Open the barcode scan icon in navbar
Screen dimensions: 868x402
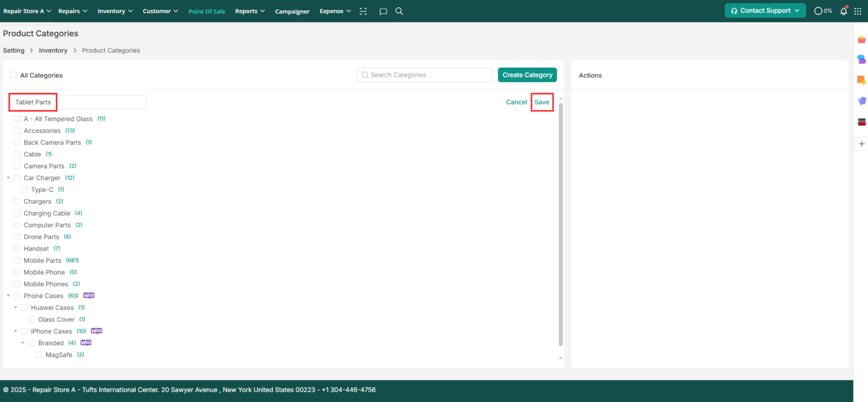point(363,11)
